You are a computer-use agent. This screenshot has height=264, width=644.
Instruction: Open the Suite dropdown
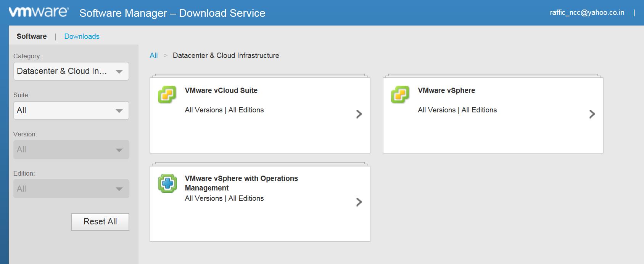point(71,110)
